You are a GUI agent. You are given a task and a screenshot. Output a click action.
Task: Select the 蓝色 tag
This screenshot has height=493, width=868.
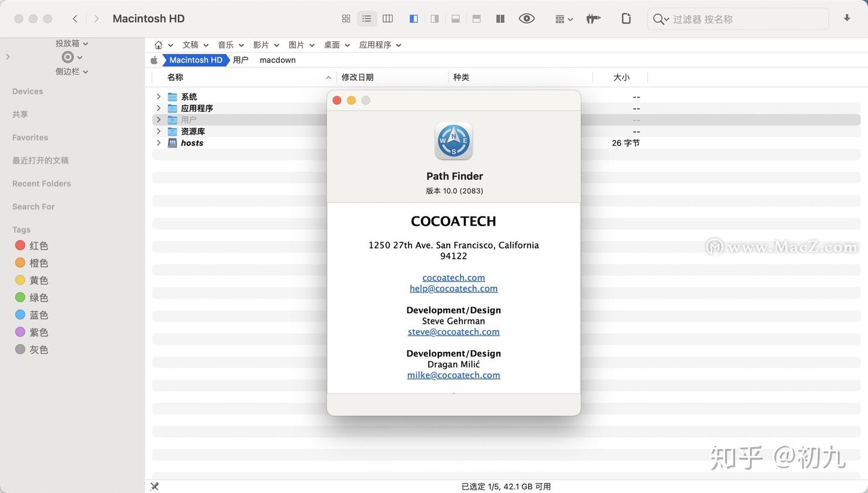click(x=31, y=315)
